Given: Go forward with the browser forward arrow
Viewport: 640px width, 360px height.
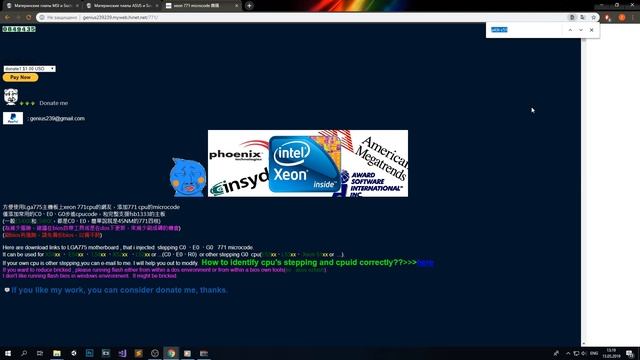Looking at the screenshot, I should coord(18,18).
